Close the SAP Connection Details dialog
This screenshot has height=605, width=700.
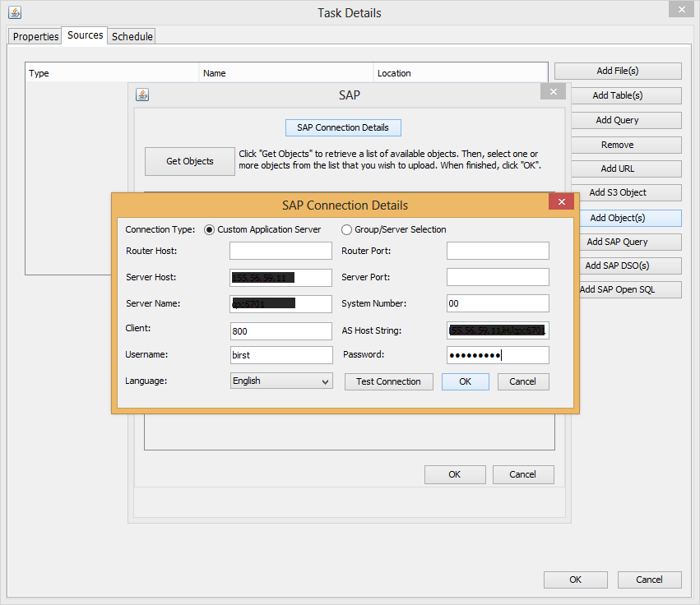(561, 201)
